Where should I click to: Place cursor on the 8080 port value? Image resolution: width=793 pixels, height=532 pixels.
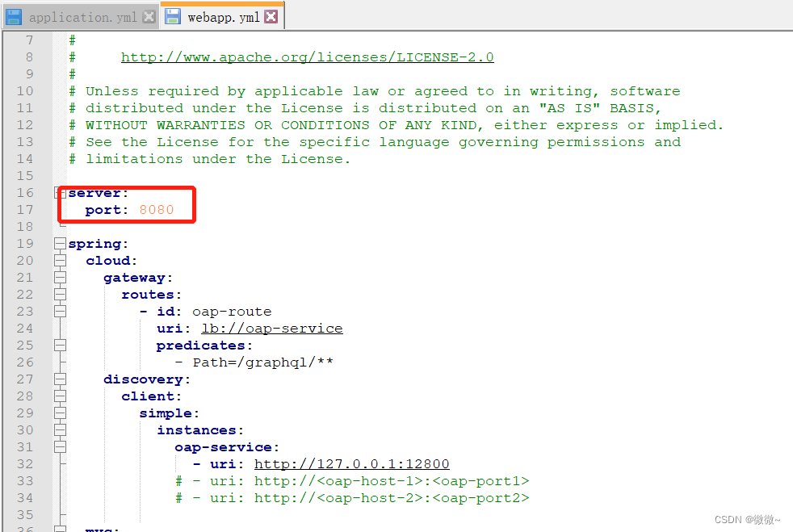[x=157, y=209]
